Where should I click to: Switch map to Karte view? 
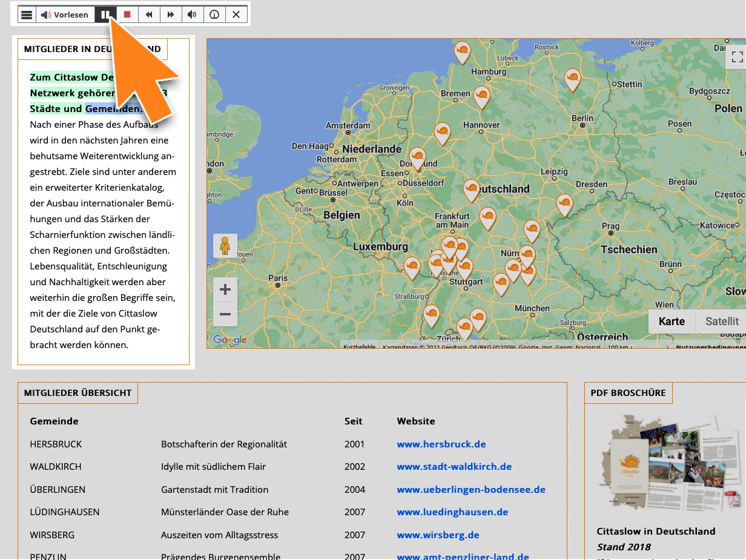click(x=672, y=321)
